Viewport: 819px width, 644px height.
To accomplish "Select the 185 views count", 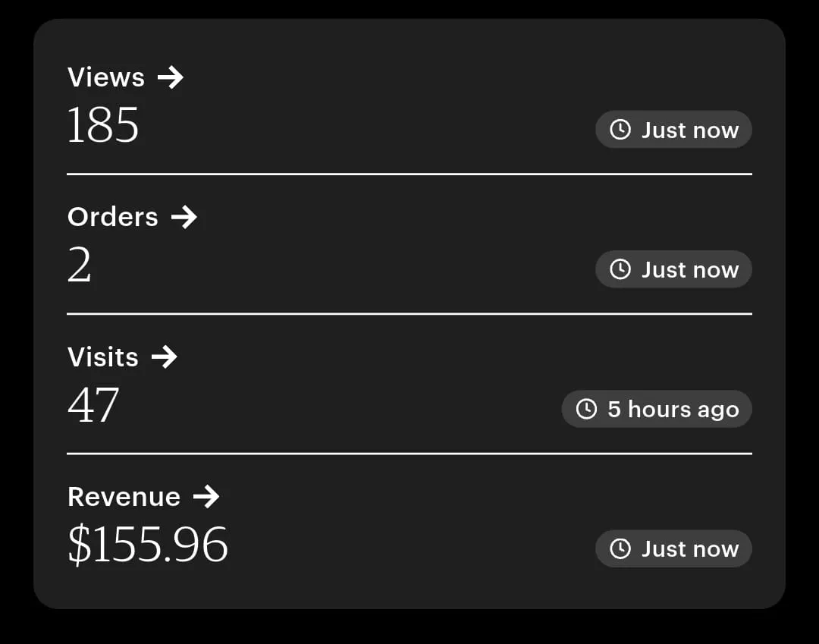I will pyautogui.click(x=103, y=125).
